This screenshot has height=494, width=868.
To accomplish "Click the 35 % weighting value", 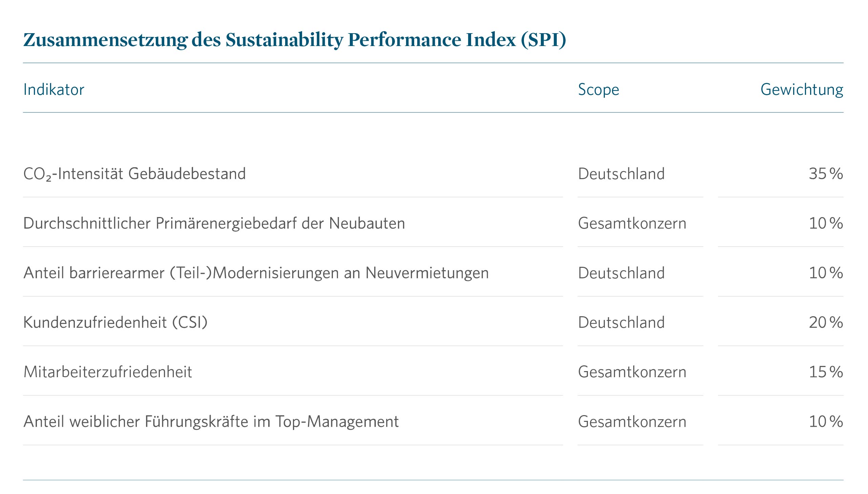I will [825, 174].
